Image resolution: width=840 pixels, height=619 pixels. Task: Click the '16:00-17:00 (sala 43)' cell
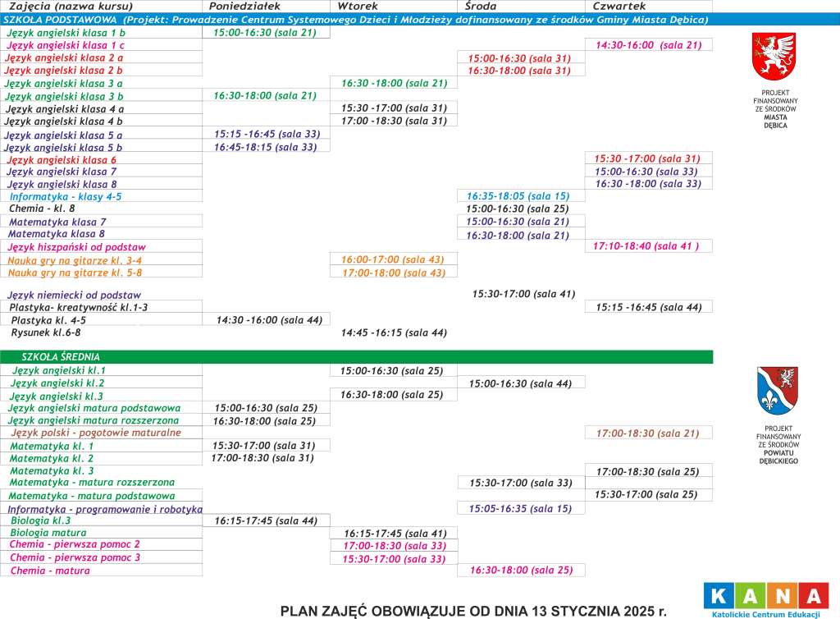pyautogui.click(x=393, y=259)
